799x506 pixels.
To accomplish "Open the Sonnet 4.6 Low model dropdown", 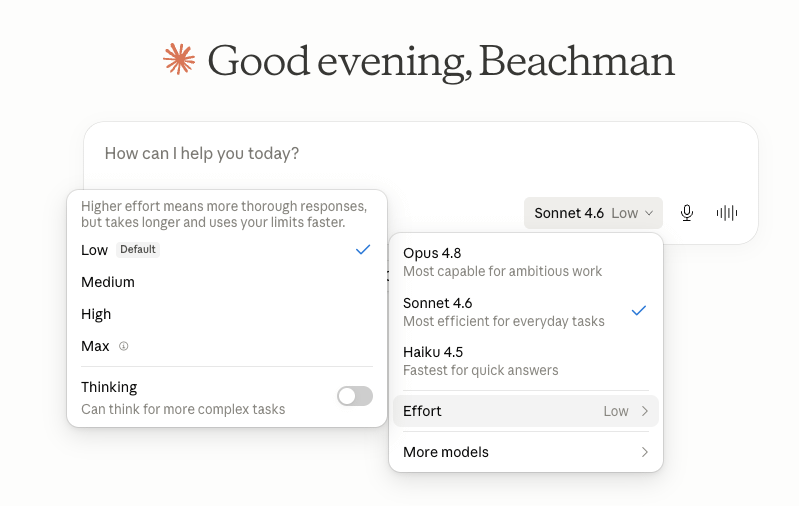I will pos(593,213).
